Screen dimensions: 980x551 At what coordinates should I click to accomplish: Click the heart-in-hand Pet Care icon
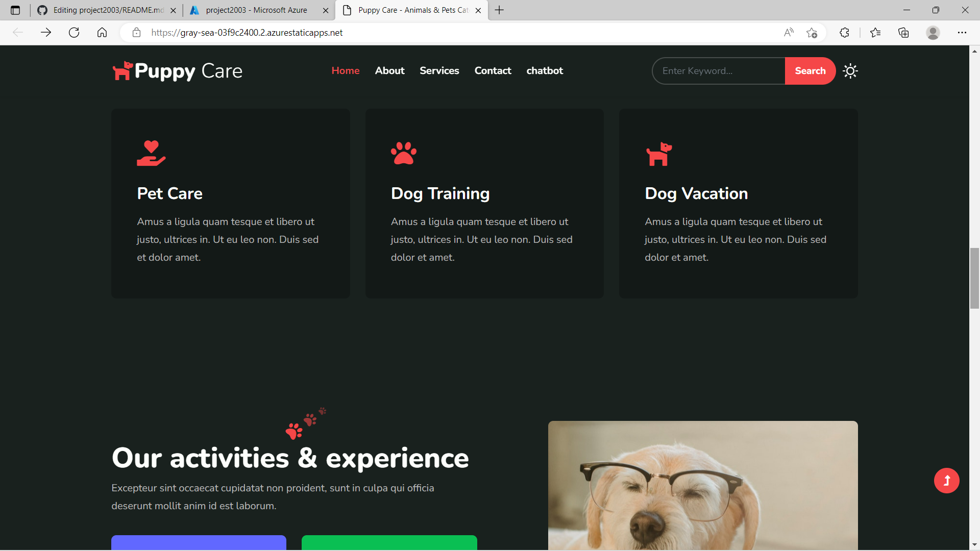[x=151, y=153]
